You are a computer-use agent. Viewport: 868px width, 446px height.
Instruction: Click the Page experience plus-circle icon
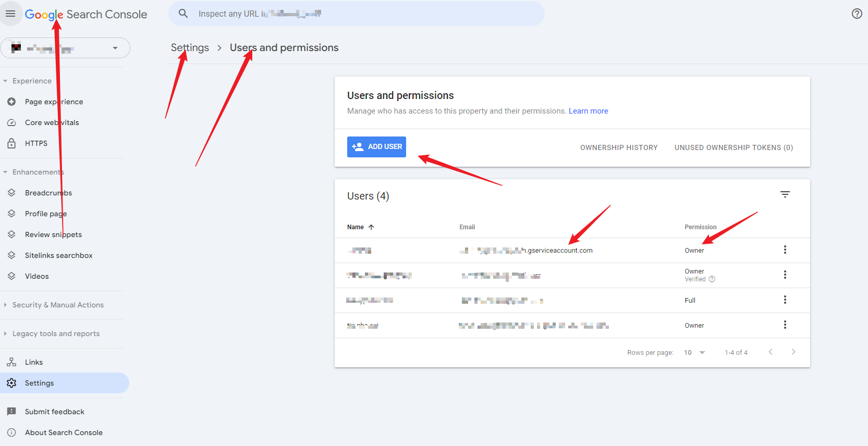(x=11, y=102)
